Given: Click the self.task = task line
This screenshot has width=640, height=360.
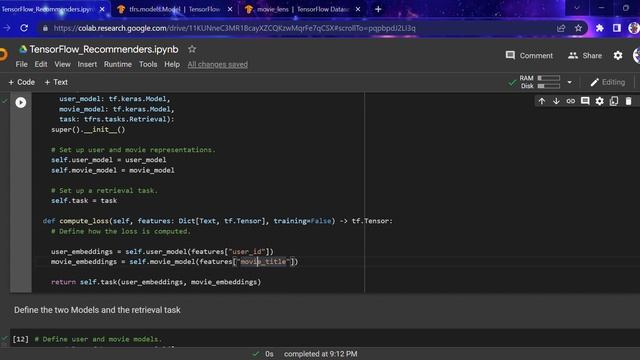Looking at the screenshot, I should click(x=84, y=200).
